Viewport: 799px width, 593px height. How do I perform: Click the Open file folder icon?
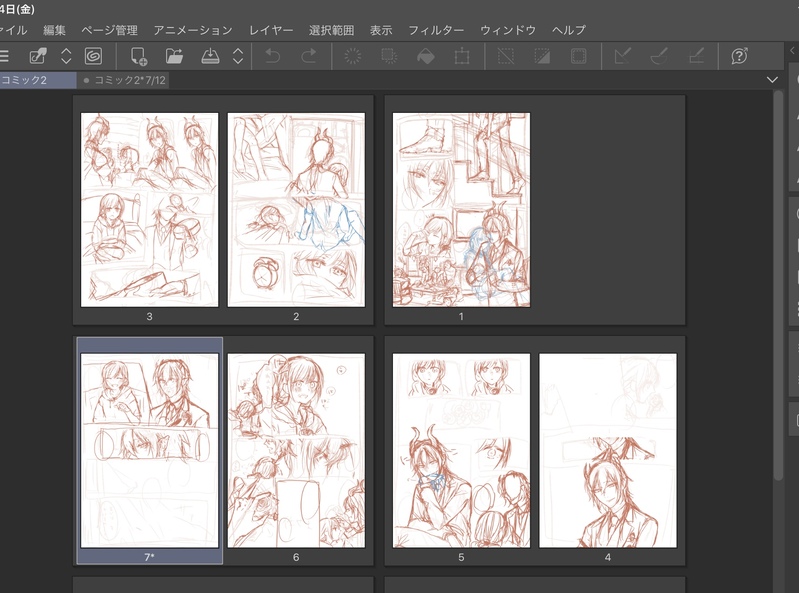[x=174, y=56]
